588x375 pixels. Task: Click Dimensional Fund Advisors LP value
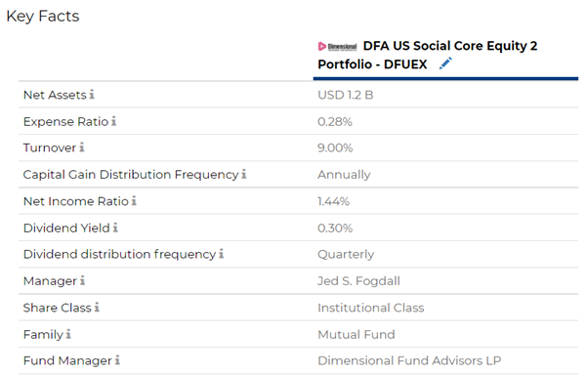pyautogui.click(x=409, y=360)
